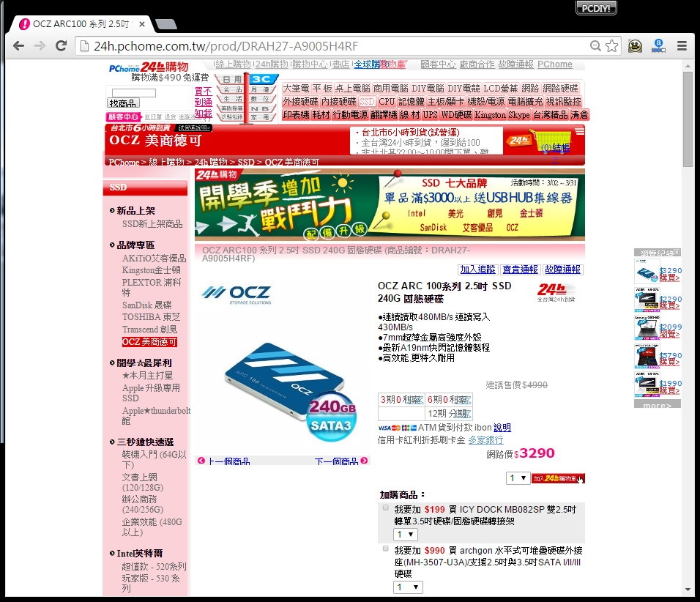Open the LCD螢幕 category menu item
Image resolution: width=700 pixels, height=602 pixels.
tap(500, 89)
